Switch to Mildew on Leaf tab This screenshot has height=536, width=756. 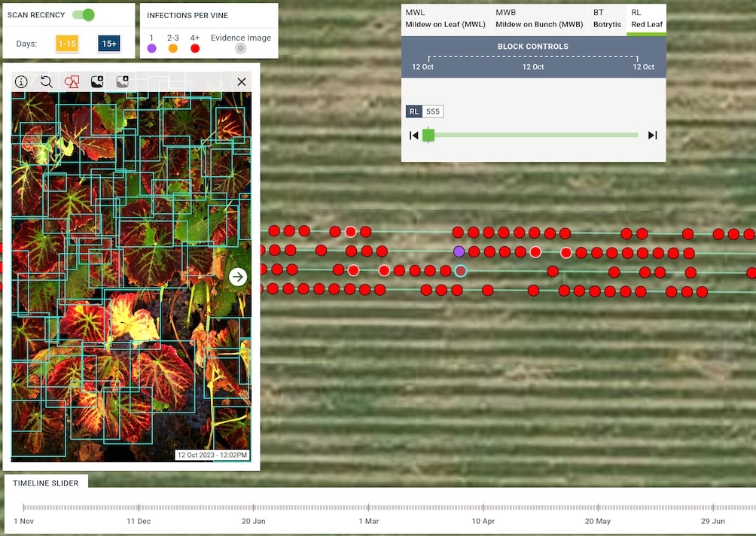[445, 19]
